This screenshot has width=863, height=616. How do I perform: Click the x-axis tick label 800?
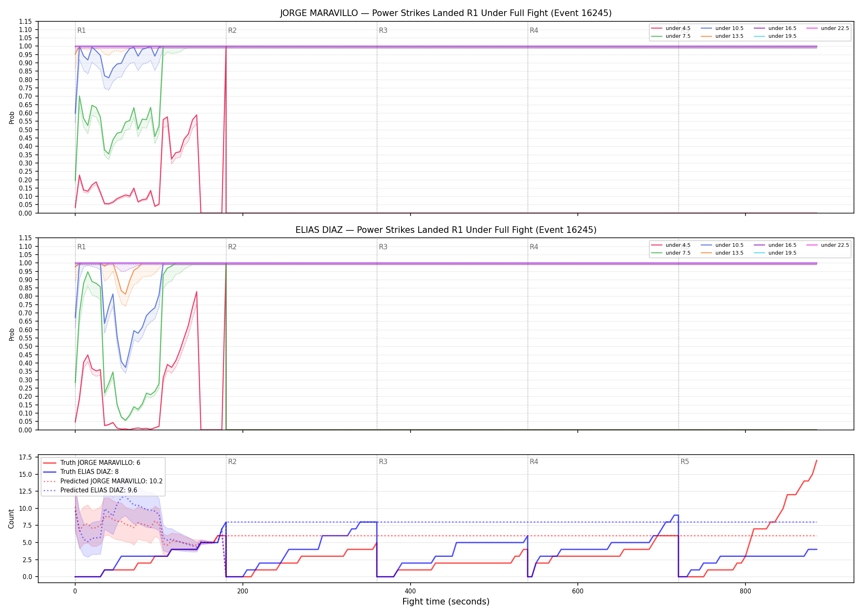[x=745, y=591]
